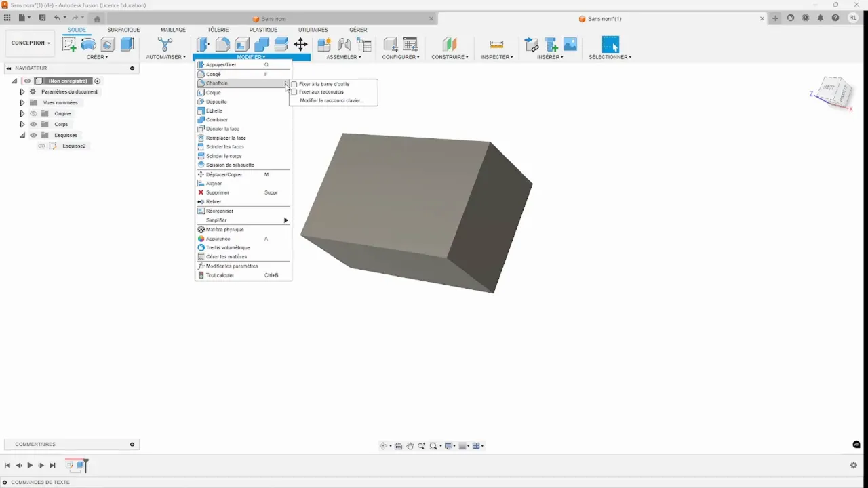Open the data panel grid icon
Screen dimensions: 868x488
pos(7,18)
